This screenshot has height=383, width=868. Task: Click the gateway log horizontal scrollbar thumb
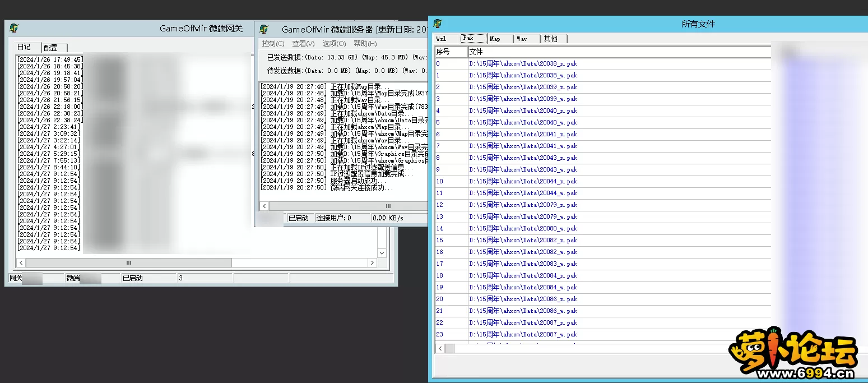[x=128, y=262]
